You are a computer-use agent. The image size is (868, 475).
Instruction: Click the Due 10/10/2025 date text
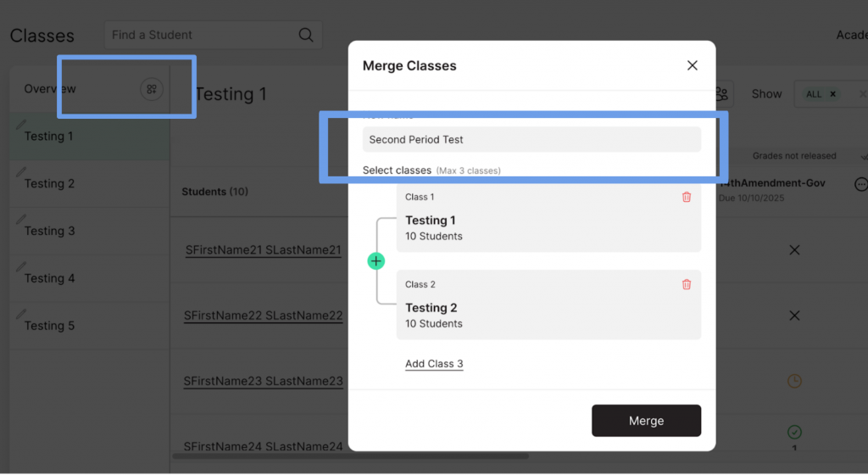coord(751,198)
